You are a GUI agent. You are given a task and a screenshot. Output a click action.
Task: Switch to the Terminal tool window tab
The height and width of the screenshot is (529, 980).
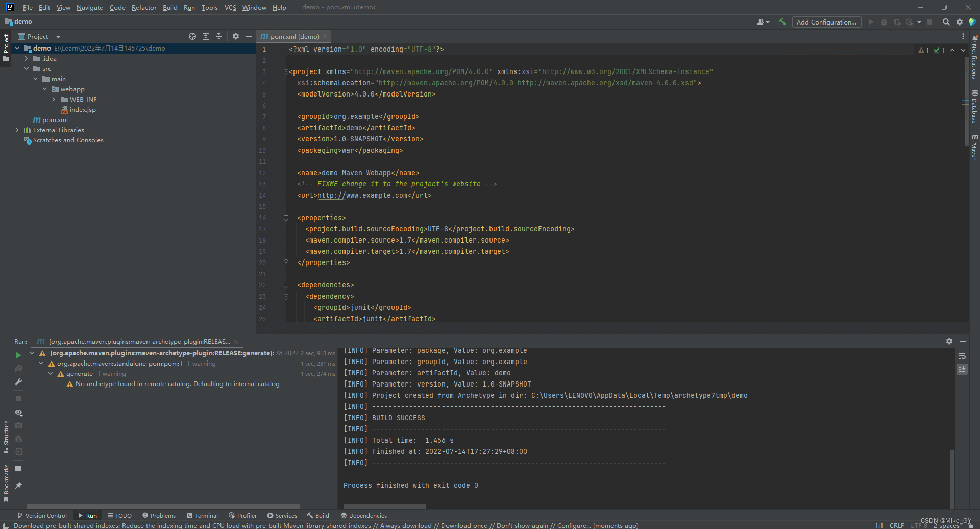202,516
